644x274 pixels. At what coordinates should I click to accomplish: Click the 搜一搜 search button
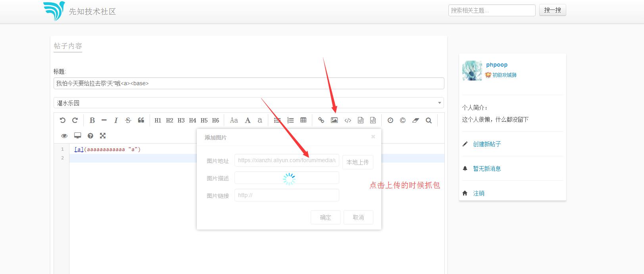[x=553, y=10]
